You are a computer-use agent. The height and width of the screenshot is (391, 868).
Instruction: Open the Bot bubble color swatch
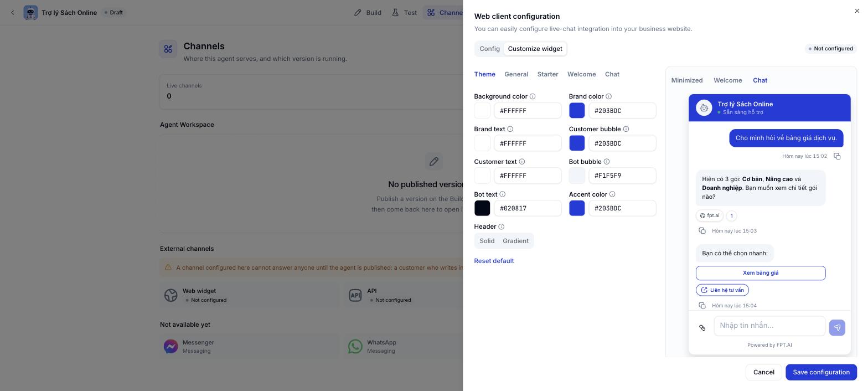click(x=577, y=176)
